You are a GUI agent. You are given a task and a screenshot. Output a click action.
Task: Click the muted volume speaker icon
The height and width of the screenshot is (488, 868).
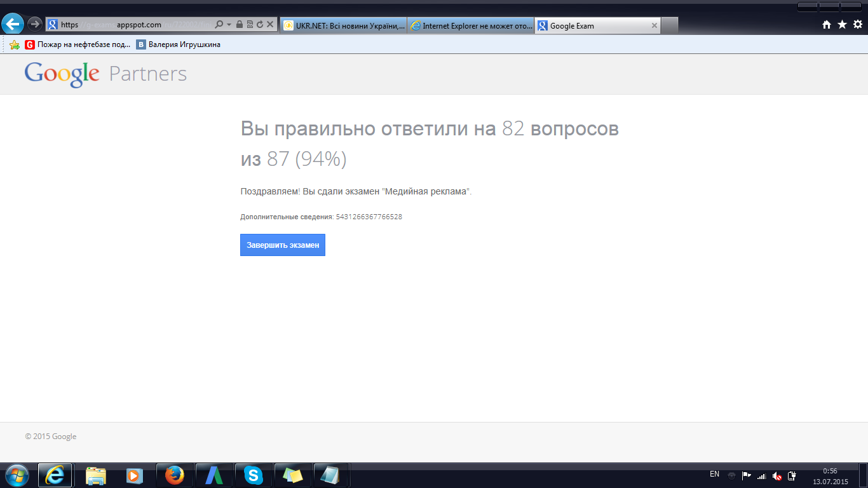(x=776, y=475)
